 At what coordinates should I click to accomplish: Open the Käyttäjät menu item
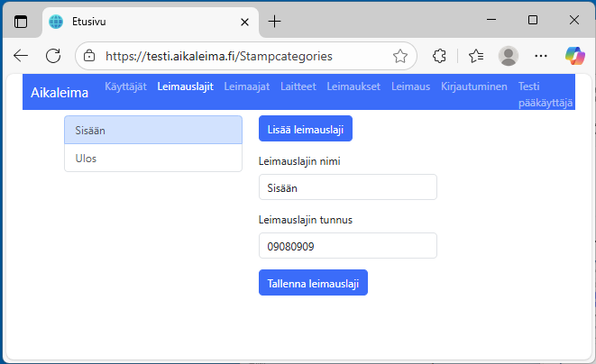[126, 86]
